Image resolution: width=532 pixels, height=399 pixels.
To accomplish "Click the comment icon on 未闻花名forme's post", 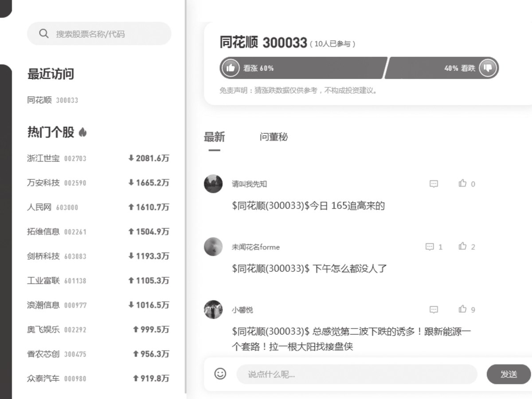I will point(430,246).
